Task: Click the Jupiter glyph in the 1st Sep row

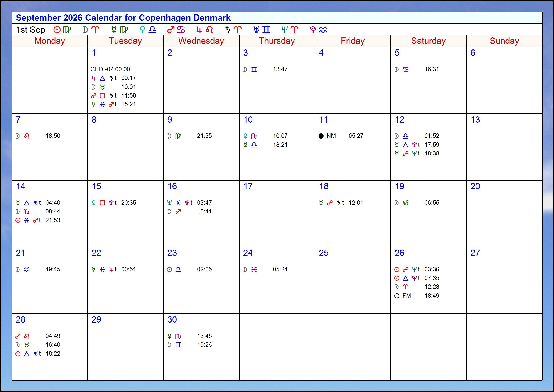Action: (x=199, y=30)
